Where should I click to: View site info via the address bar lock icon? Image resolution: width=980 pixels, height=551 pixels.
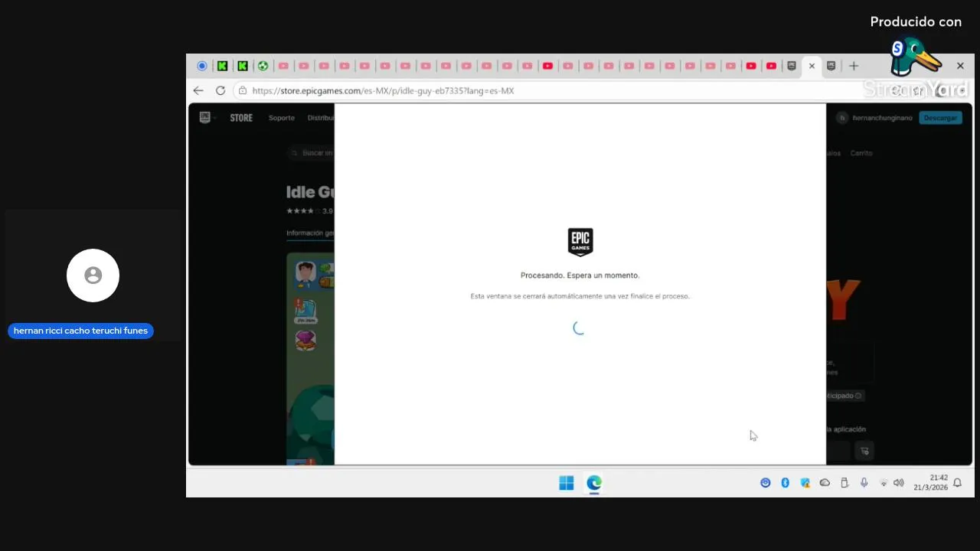[243, 90]
